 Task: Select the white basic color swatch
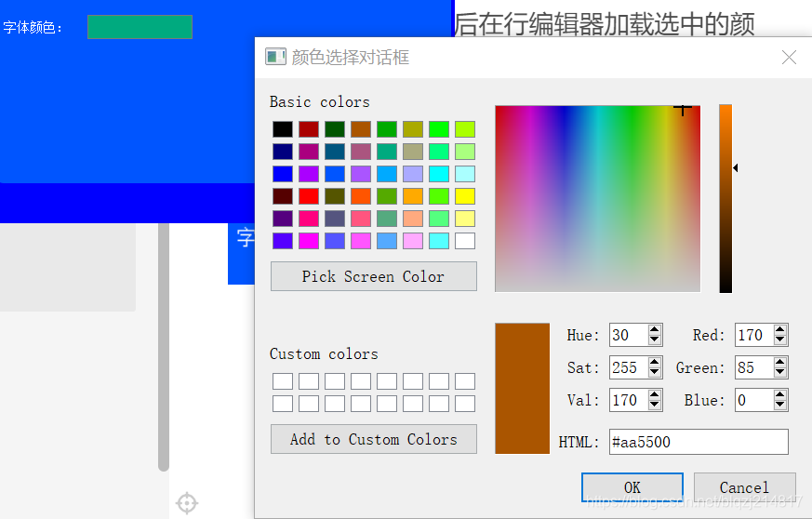[465, 241]
